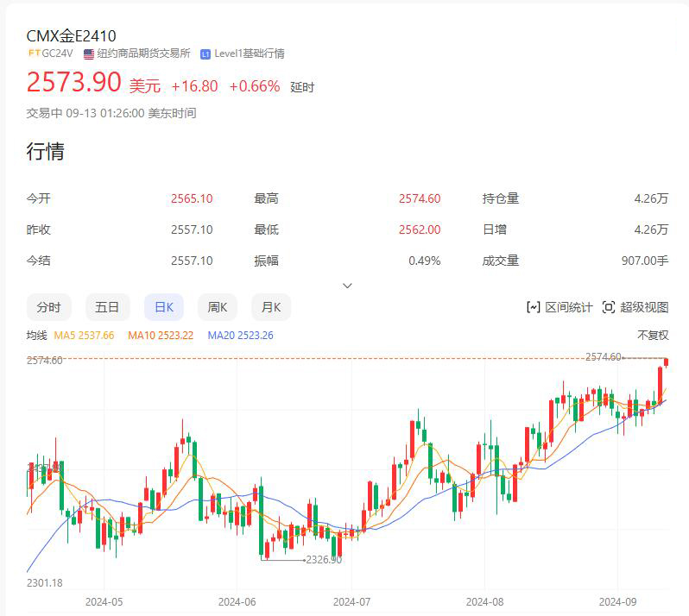Toggle the MA5 moving average legend
This screenshot has height=616, width=689.
(84, 335)
